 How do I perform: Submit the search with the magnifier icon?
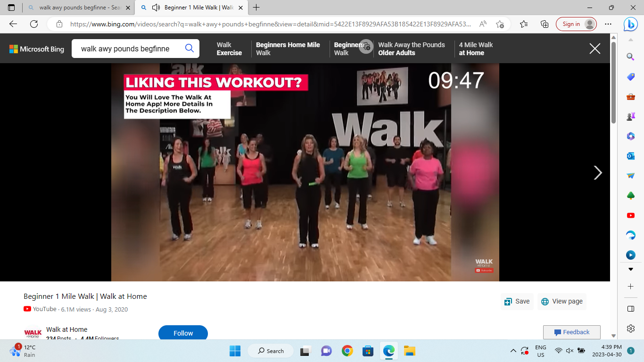[190, 48]
